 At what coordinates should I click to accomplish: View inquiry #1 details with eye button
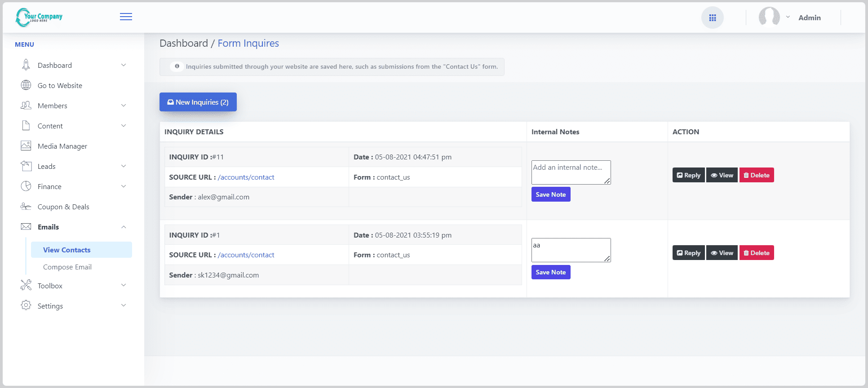pos(722,253)
